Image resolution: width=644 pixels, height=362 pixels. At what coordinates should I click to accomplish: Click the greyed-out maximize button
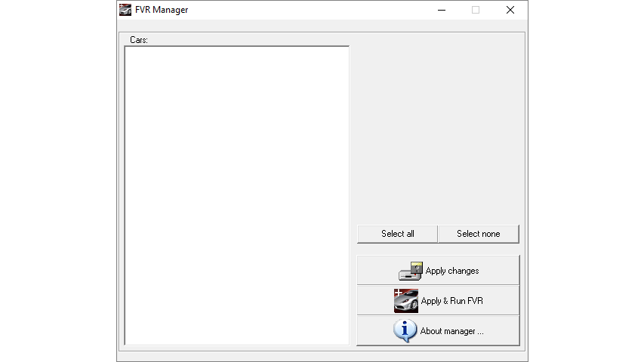click(476, 10)
